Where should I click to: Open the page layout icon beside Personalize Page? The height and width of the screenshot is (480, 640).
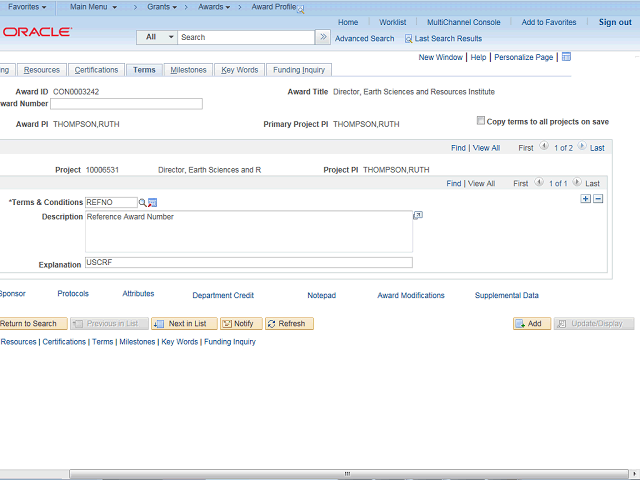point(566,57)
